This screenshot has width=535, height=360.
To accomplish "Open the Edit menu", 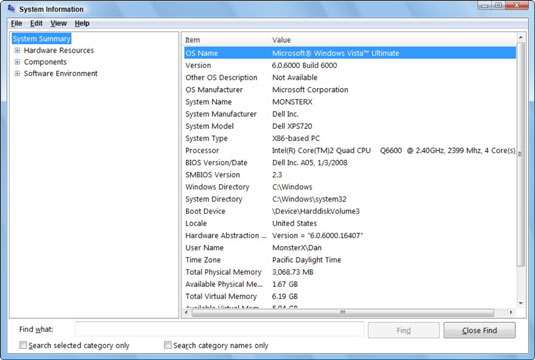I will pyautogui.click(x=36, y=24).
